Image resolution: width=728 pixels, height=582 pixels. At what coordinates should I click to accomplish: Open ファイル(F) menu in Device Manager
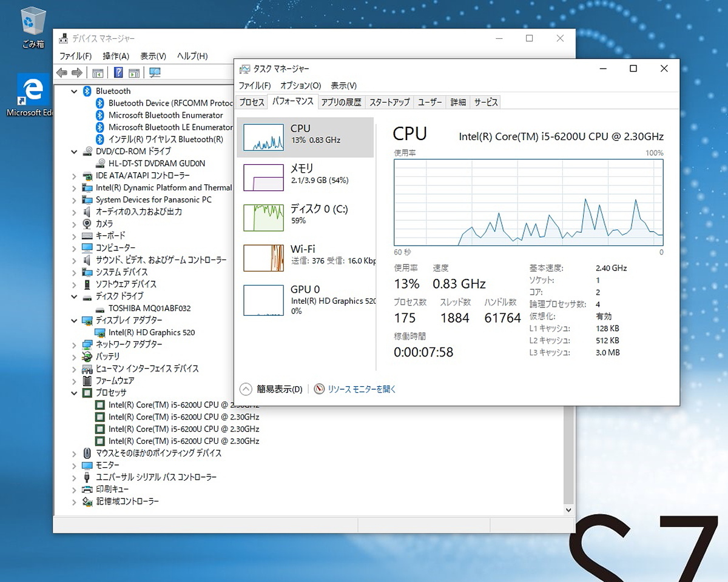[75, 56]
